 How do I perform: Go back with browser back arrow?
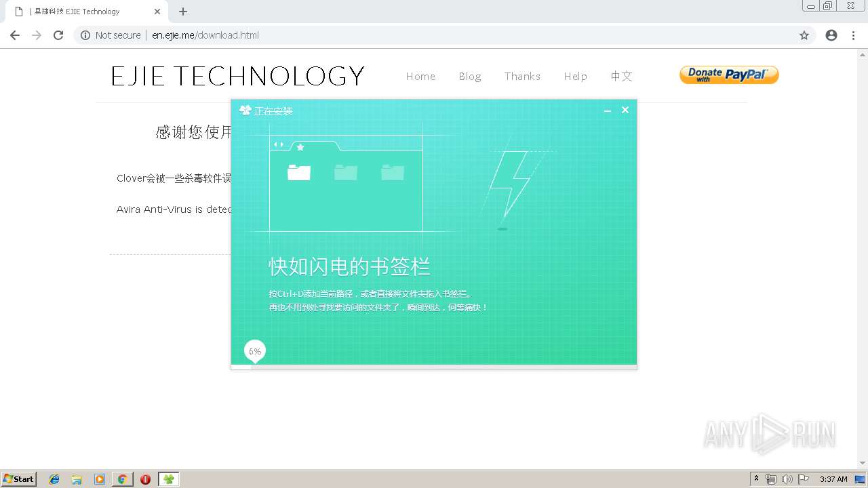pyautogui.click(x=15, y=35)
